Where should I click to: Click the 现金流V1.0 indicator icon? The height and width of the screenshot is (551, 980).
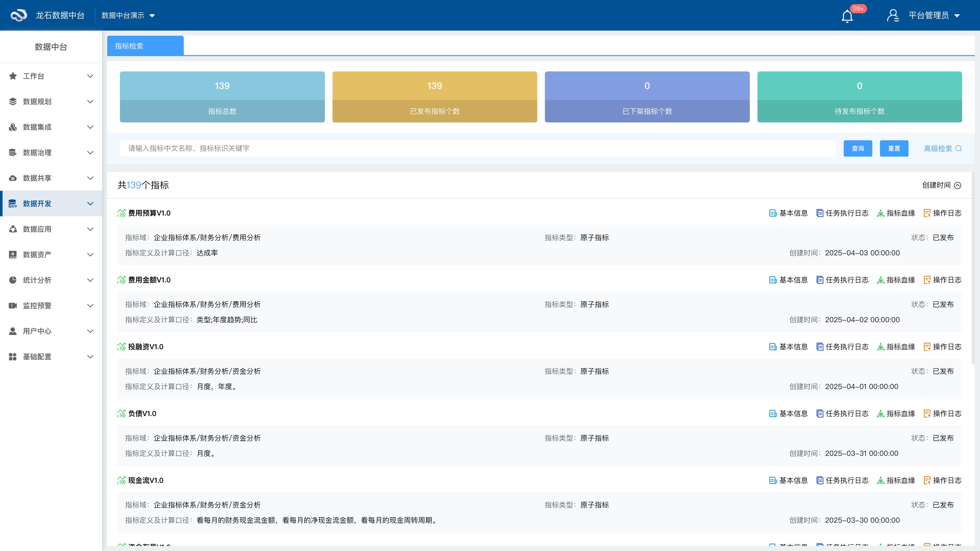121,480
